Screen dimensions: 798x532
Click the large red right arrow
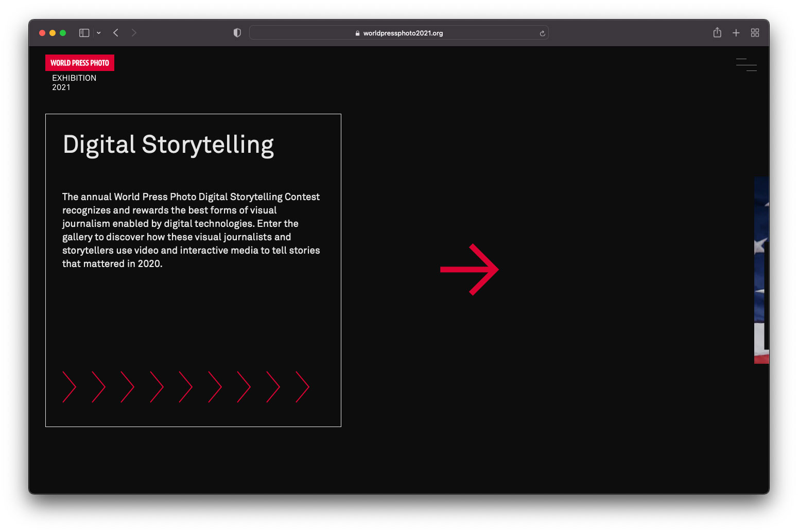tap(470, 270)
